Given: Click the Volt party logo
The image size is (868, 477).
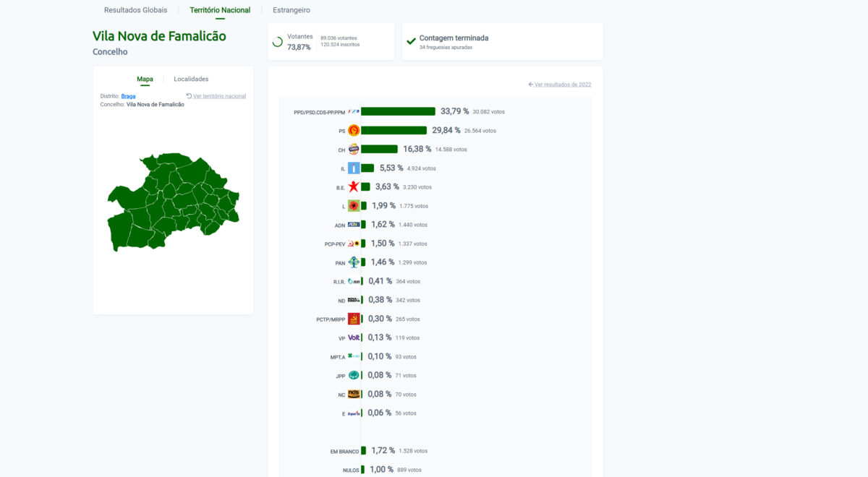Looking at the screenshot, I should [x=354, y=338].
